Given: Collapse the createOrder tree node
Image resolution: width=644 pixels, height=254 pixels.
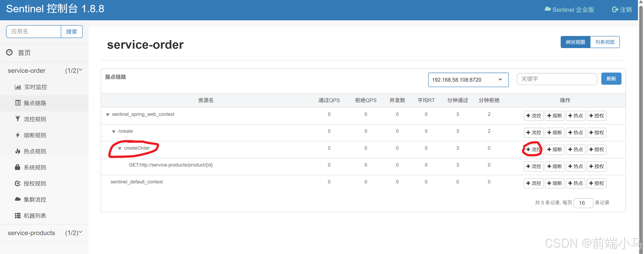Looking at the screenshot, I should click(120, 149).
